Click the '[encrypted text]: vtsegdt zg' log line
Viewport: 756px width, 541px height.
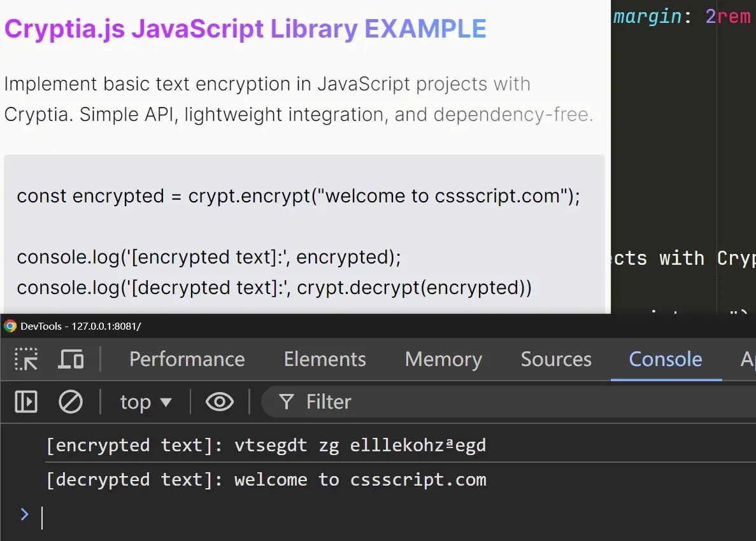click(266, 446)
